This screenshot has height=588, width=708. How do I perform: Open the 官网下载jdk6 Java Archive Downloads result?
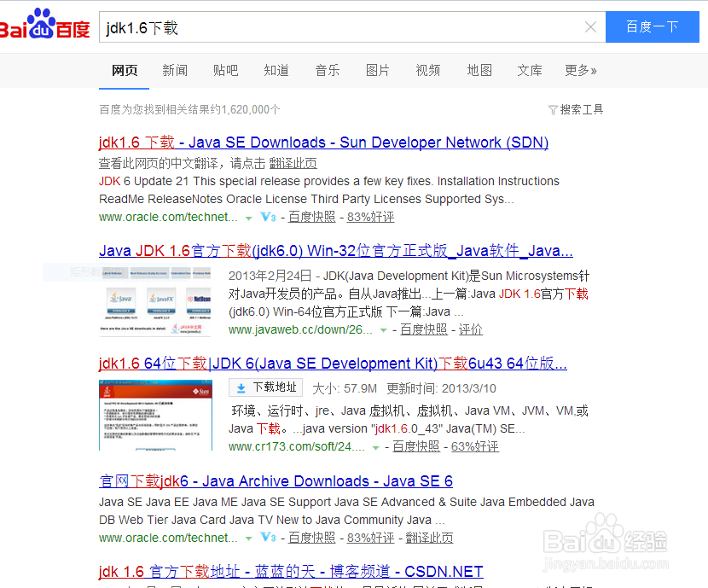tap(276, 481)
